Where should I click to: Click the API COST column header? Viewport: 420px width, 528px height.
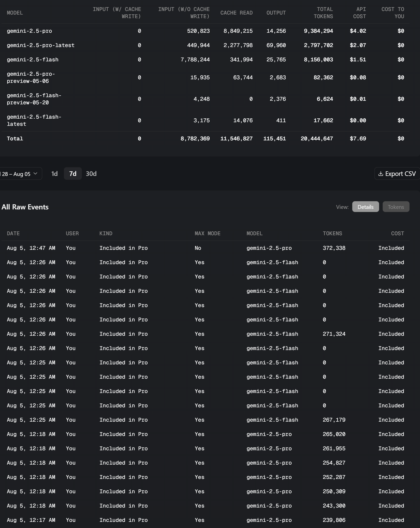click(359, 13)
